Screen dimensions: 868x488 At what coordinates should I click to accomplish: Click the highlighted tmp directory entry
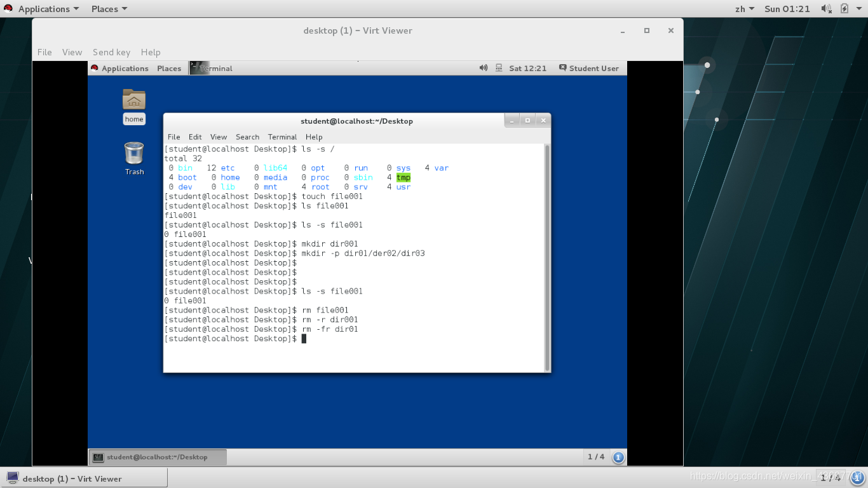[403, 177]
